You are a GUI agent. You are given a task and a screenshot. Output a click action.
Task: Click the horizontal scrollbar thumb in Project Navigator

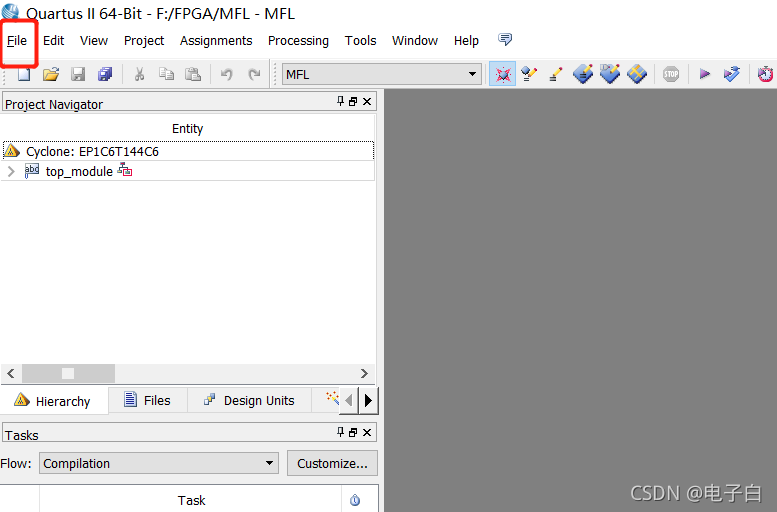(x=68, y=373)
